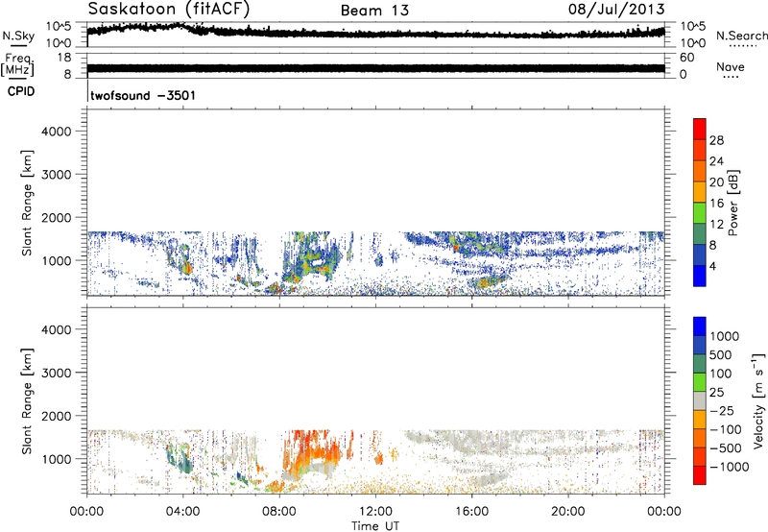Click the "12" tick on the Power colorbar
This screenshot has width=768, height=532.
coord(716,225)
